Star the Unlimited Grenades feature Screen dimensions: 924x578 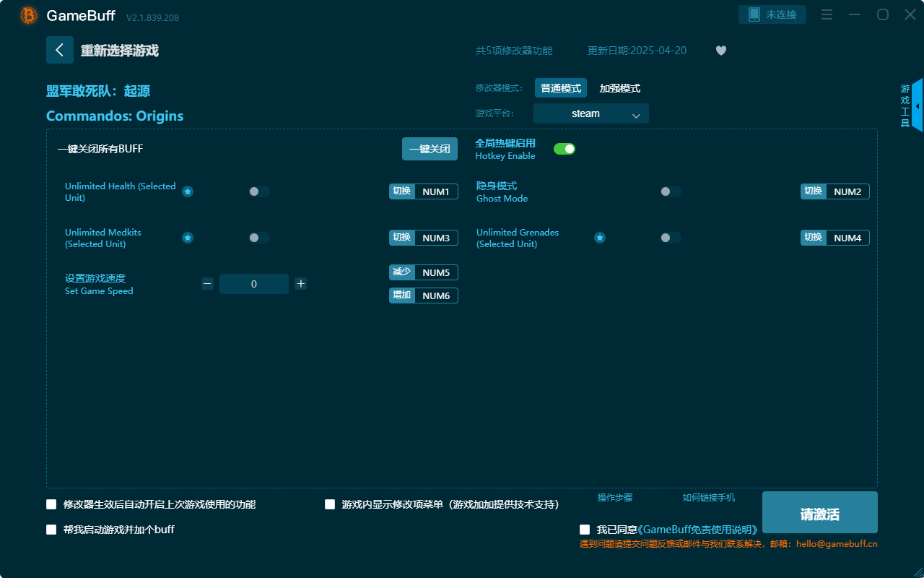[x=600, y=237]
